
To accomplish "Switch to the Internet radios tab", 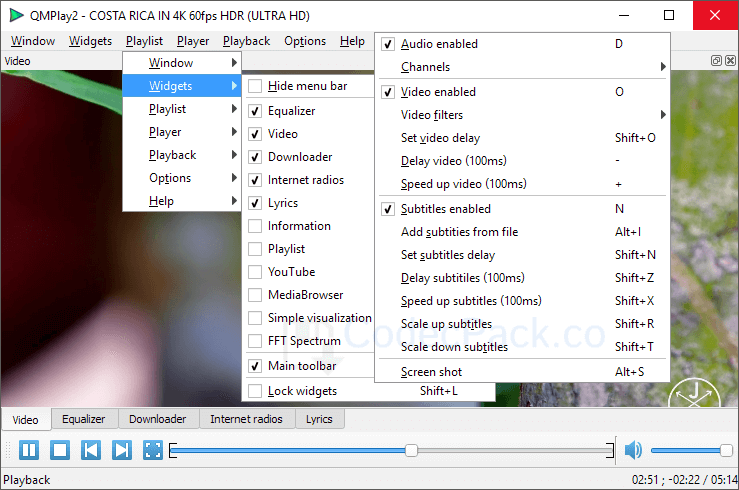I will [x=246, y=419].
